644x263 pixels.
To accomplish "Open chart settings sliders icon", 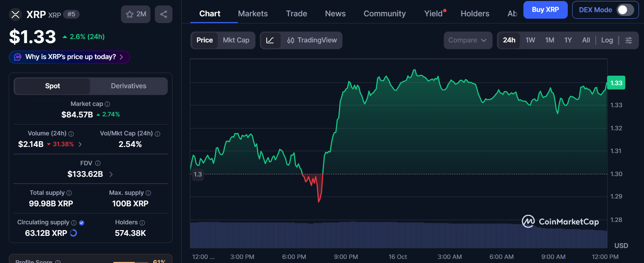I will 628,40.
